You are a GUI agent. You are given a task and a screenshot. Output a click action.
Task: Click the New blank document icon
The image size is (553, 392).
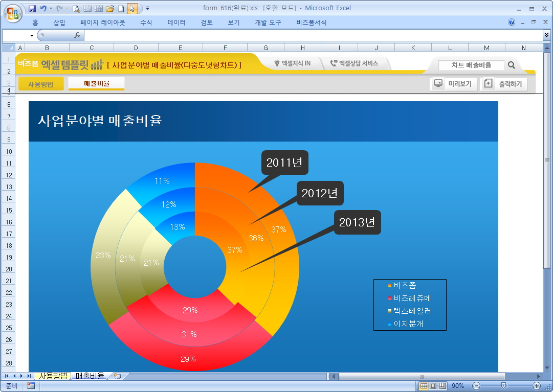point(121,9)
